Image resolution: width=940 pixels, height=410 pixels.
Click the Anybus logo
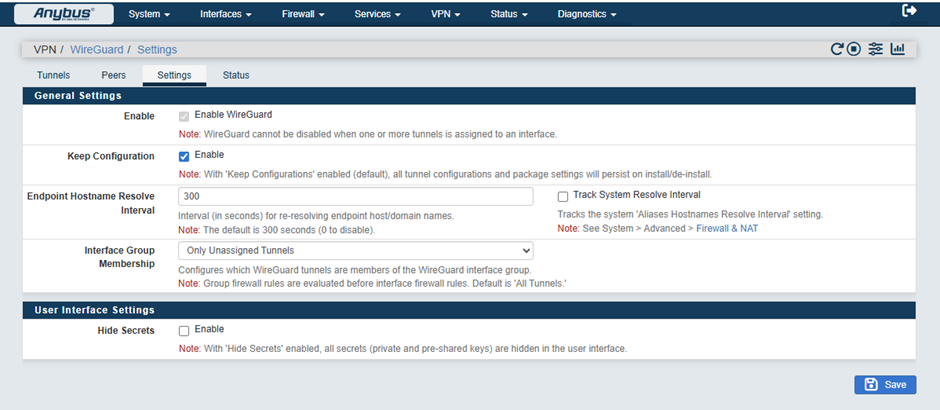[64, 14]
